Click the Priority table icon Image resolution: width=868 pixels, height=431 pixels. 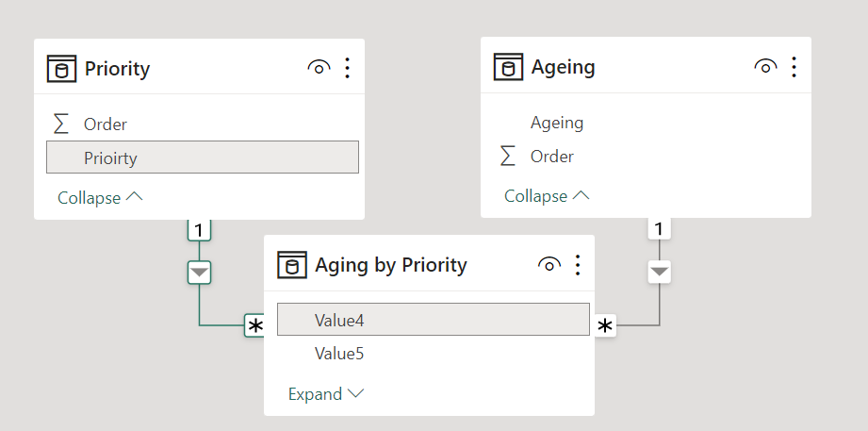[x=61, y=68]
